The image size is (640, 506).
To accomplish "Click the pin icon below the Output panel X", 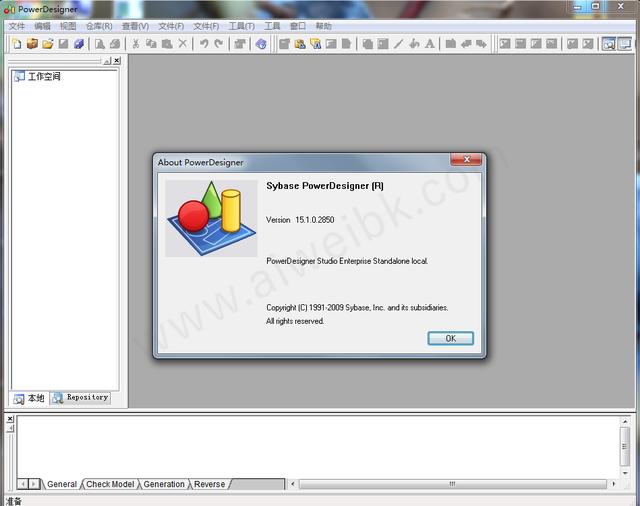I will [x=10, y=428].
